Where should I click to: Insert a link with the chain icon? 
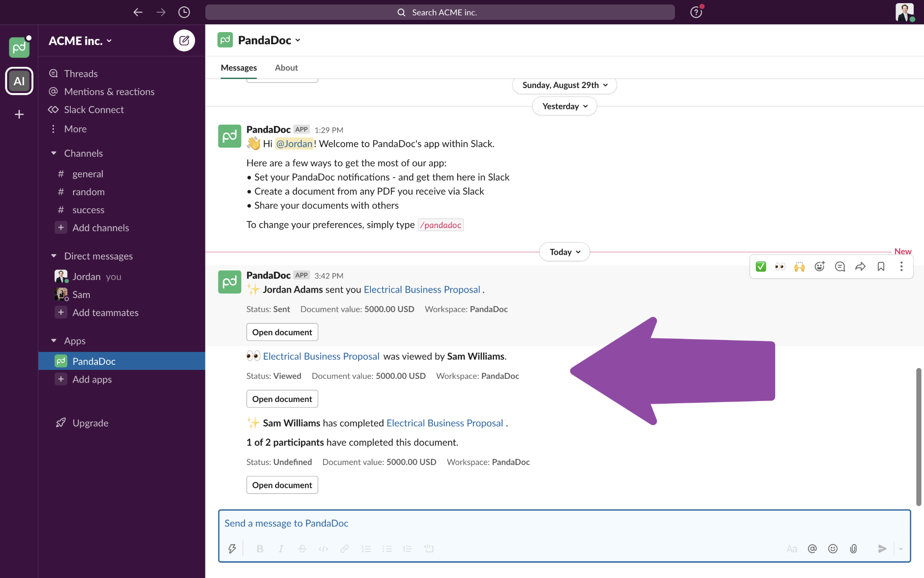click(344, 549)
